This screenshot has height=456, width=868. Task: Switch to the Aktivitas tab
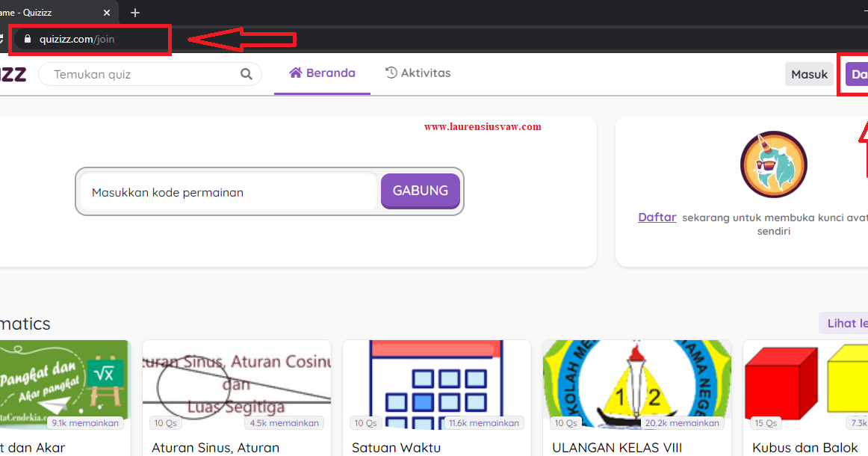tap(418, 73)
